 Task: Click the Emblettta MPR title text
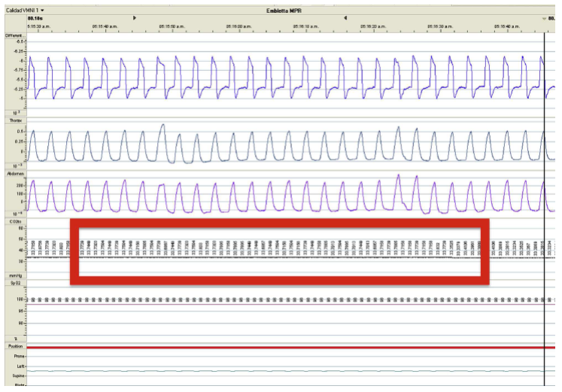click(x=282, y=10)
